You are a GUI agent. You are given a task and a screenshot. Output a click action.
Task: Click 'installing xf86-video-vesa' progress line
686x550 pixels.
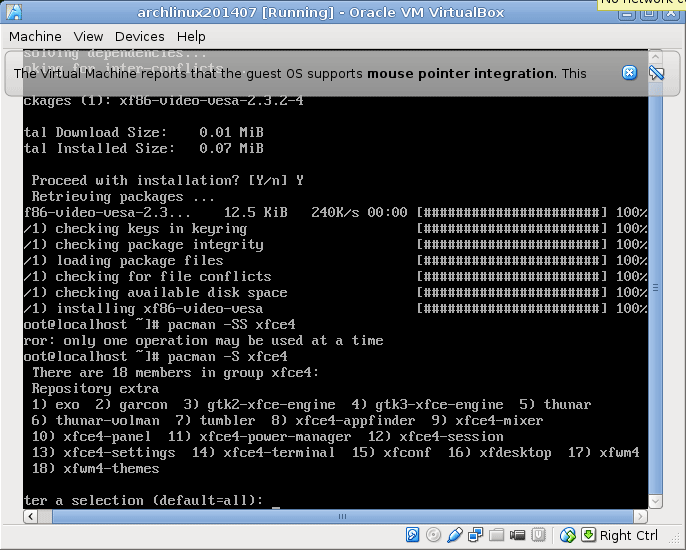tap(335, 308)
